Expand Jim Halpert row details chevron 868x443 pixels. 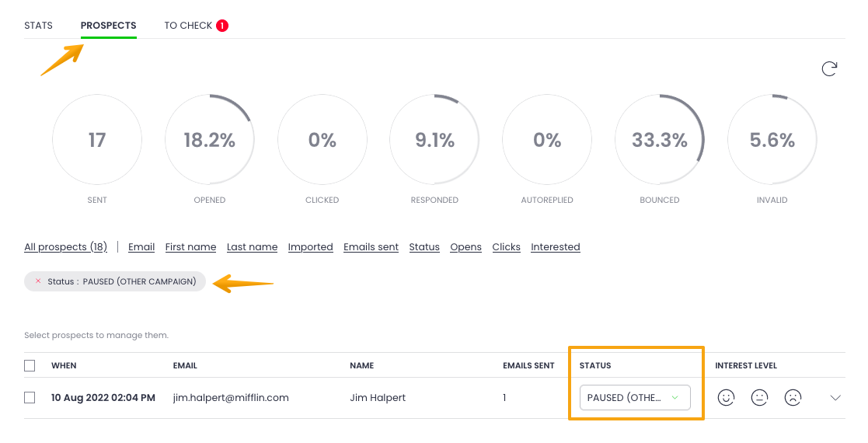835,398
